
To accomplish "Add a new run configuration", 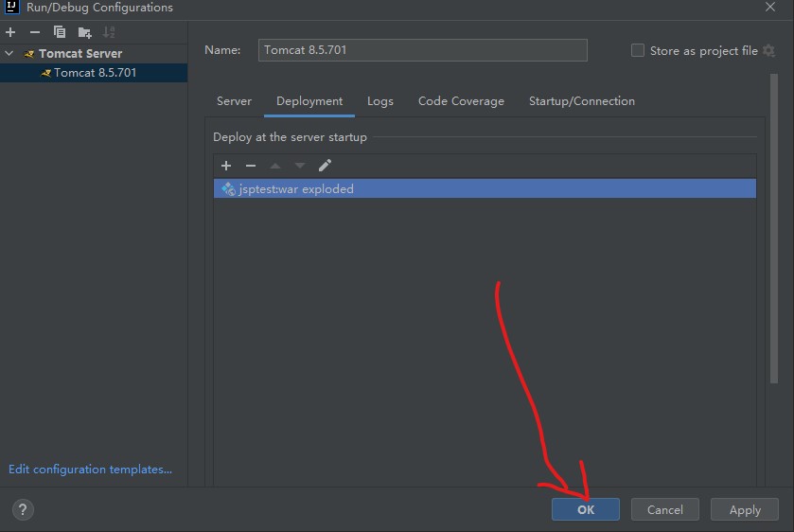I will [10, 32].
